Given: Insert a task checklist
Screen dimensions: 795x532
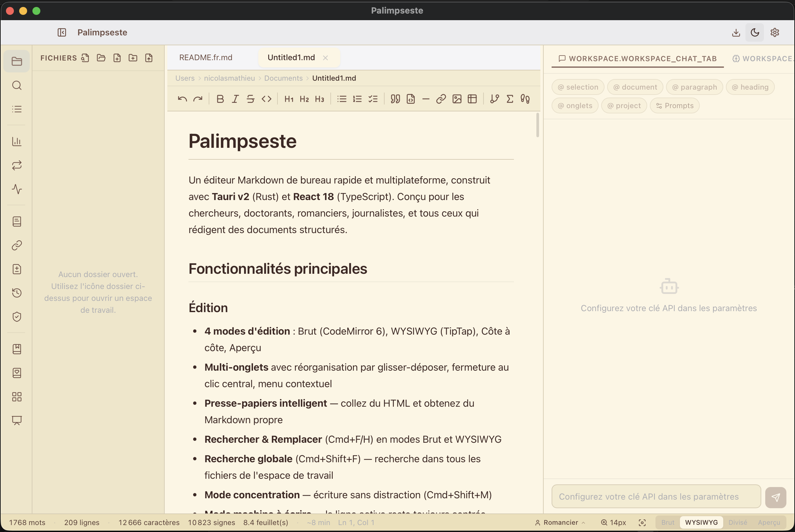Looking at the screenshot, I should coord(373,99).
